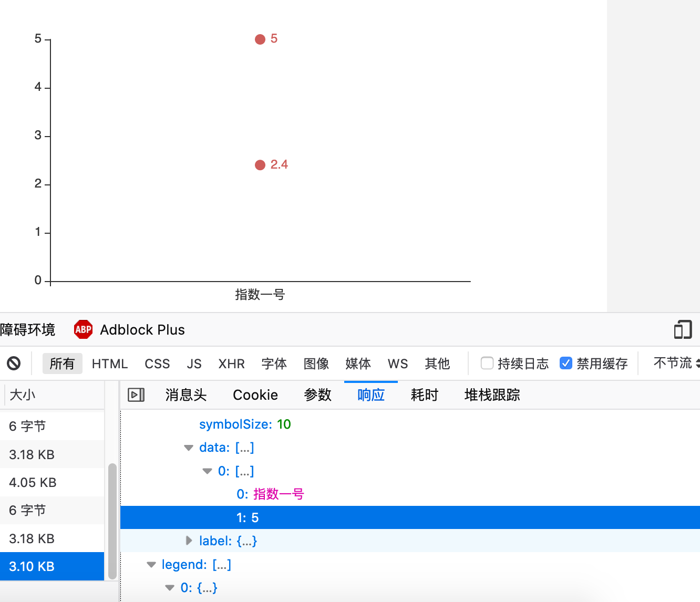Open Responsive Design Mode
This screenshot has height=602, width=700.
click(682, 329)
